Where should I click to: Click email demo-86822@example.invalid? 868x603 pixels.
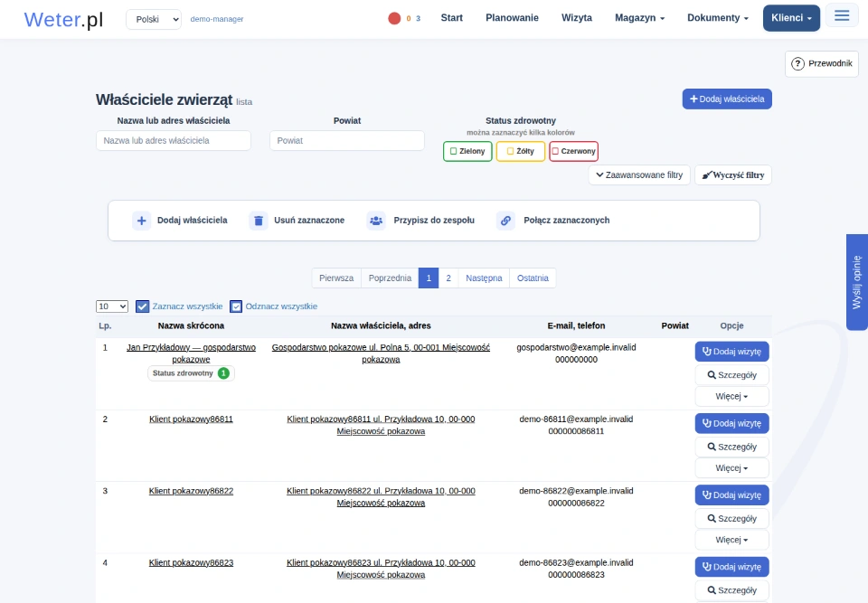coord(576,491)
